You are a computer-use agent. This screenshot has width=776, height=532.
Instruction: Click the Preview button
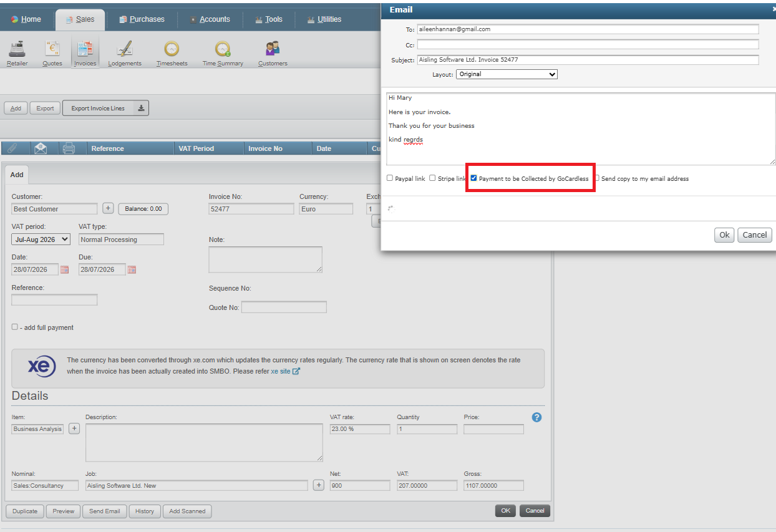(64, 511)
